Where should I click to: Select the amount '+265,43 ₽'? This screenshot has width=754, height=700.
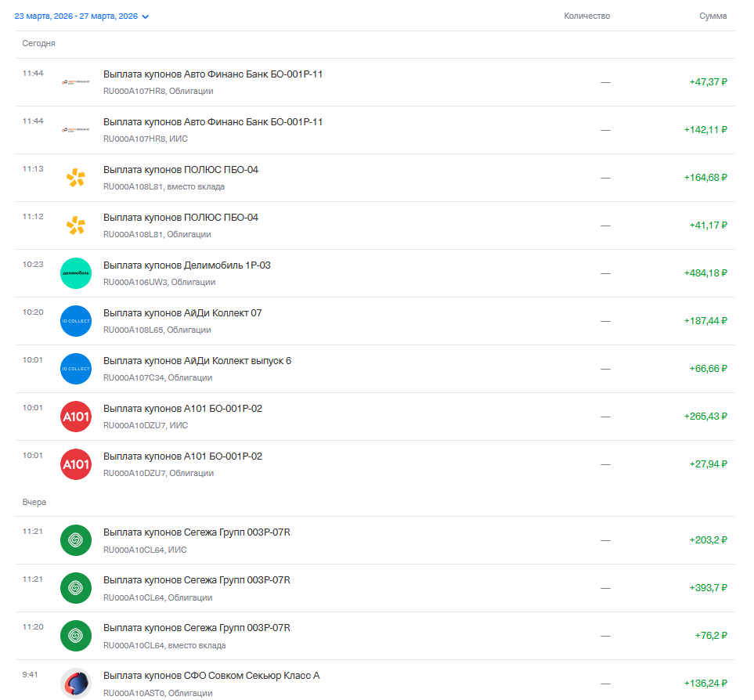point(705,417)
